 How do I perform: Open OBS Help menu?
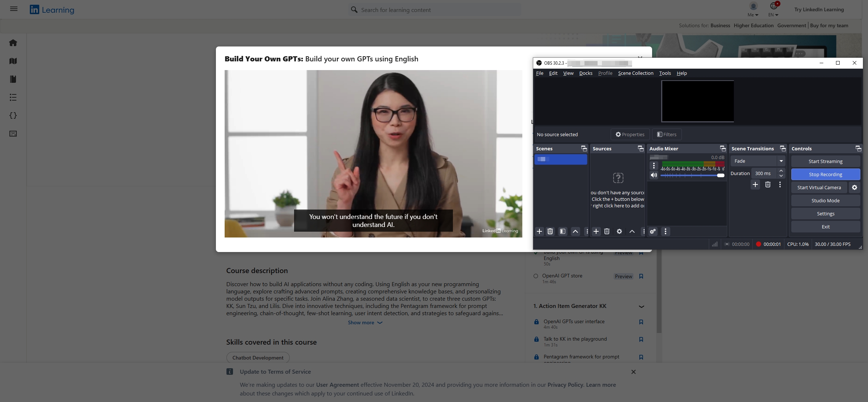(x=682, y=73)
